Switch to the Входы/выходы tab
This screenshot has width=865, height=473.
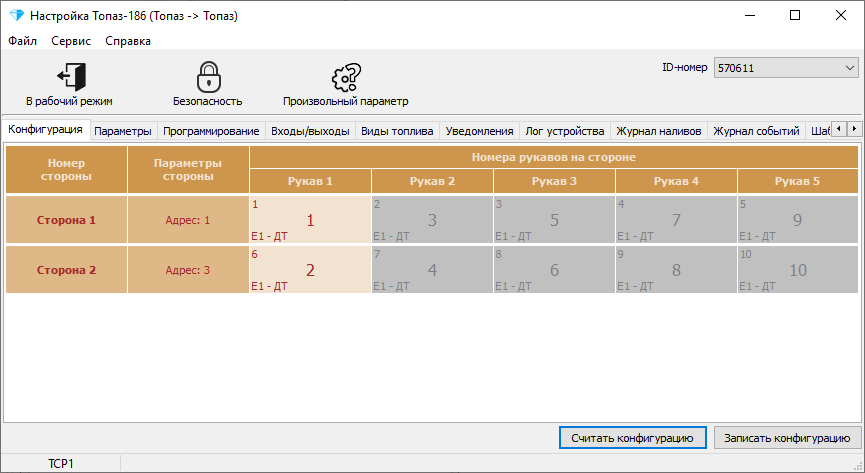click(310, 131)
